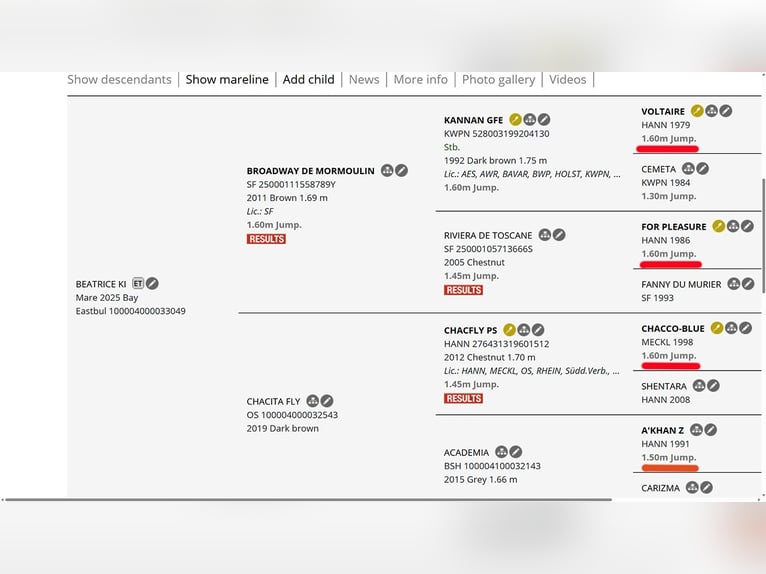Click the group icon beside VOLTAIRE
The width and height of the screenshot is (766, 574).
pos(711,111)
